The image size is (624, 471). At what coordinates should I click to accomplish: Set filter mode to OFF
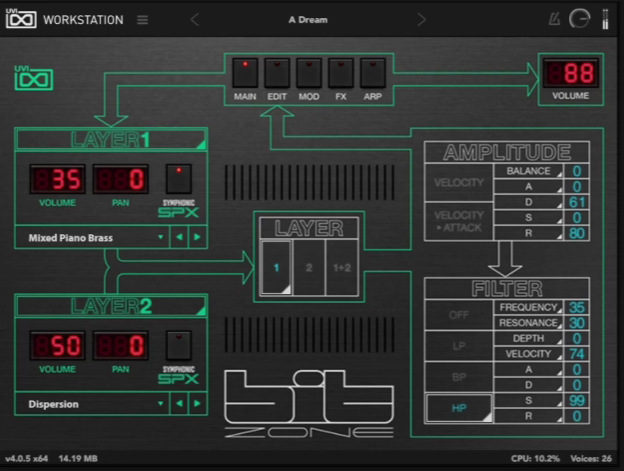(459, 315)
